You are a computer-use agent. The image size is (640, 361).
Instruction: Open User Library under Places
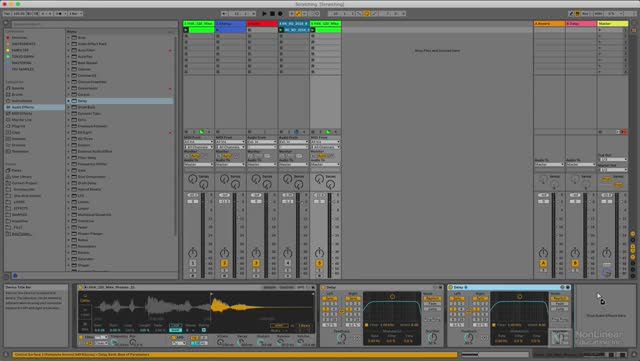click(x=22, y=176)
